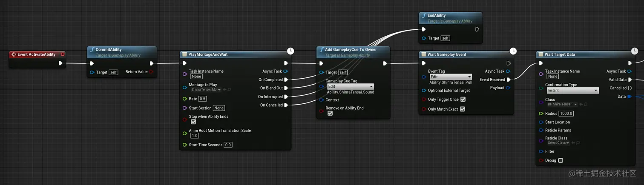
Task: Click CommitAbility's Return Value pin
Action: [x=152, y=72]
